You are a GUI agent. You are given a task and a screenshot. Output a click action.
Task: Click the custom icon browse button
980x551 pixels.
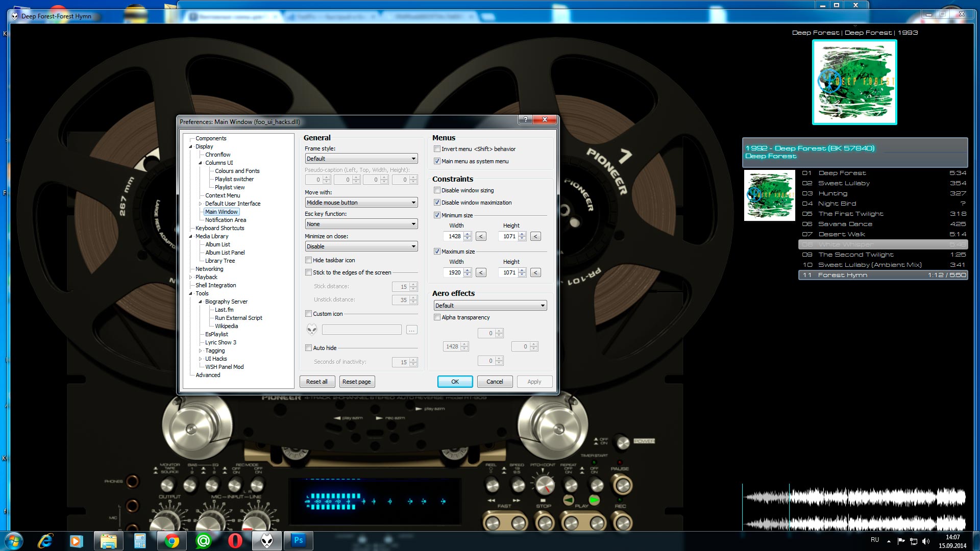tap(411, 330)
